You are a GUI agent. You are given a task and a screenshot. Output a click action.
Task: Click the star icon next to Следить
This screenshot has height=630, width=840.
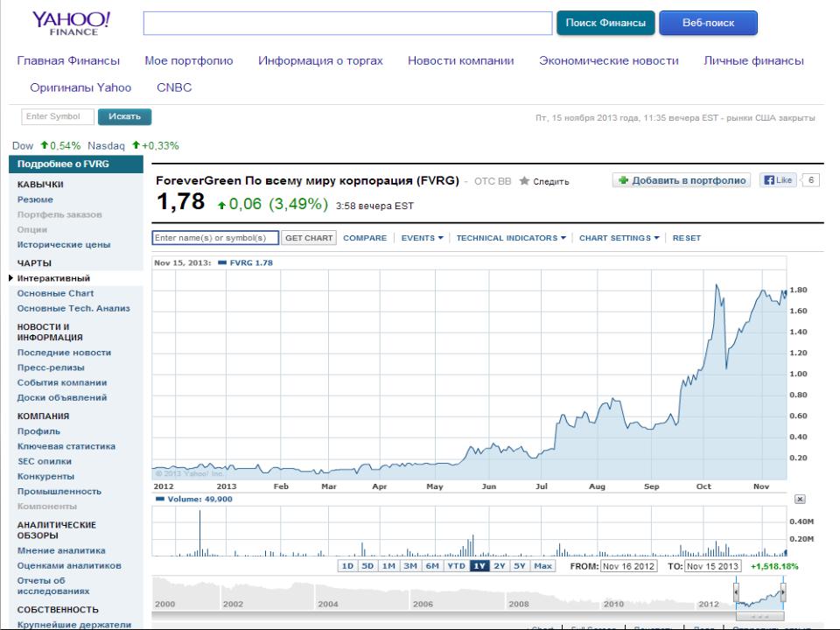[524, 181]
